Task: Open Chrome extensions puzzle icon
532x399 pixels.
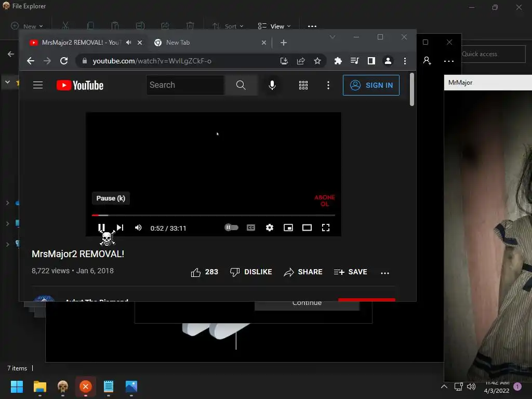Action: pyautogui.click(x=338, y=61)
